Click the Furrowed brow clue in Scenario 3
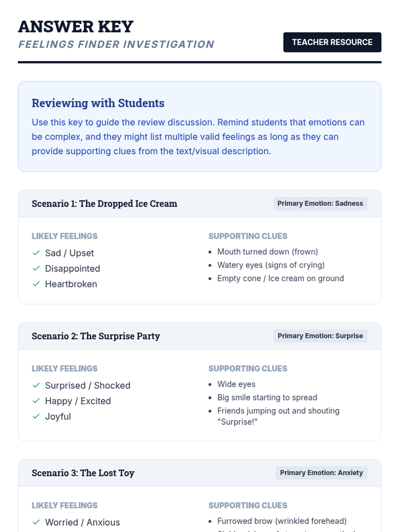Image resolution: width=399 pixels, height=532 pixels. coord(282,521)
